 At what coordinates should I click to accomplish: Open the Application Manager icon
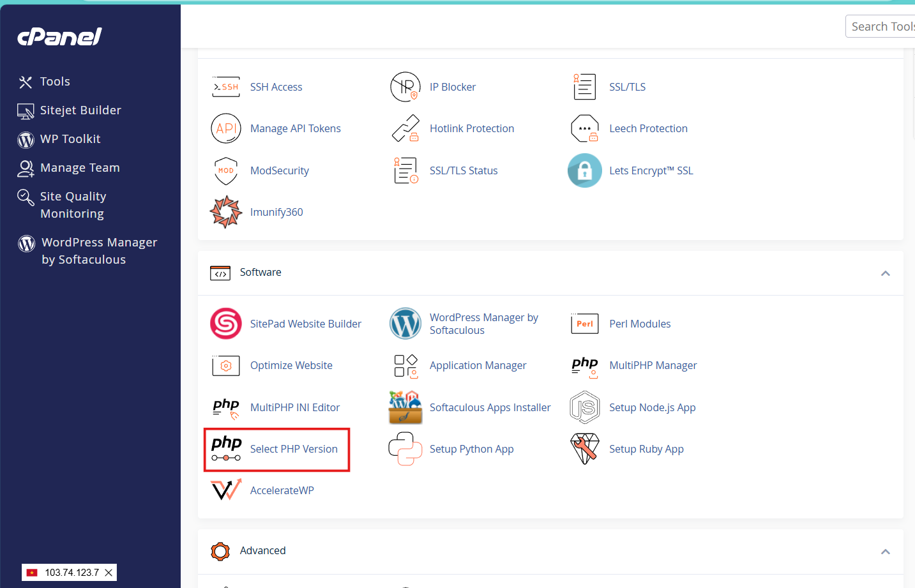click(x=405, y=365)
